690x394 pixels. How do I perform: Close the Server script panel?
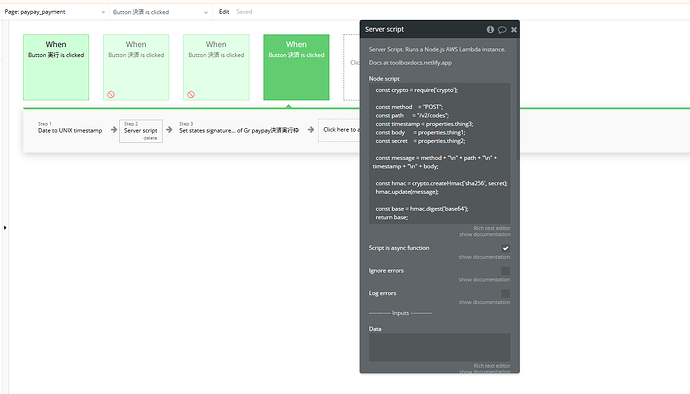[x=514, y=29]
